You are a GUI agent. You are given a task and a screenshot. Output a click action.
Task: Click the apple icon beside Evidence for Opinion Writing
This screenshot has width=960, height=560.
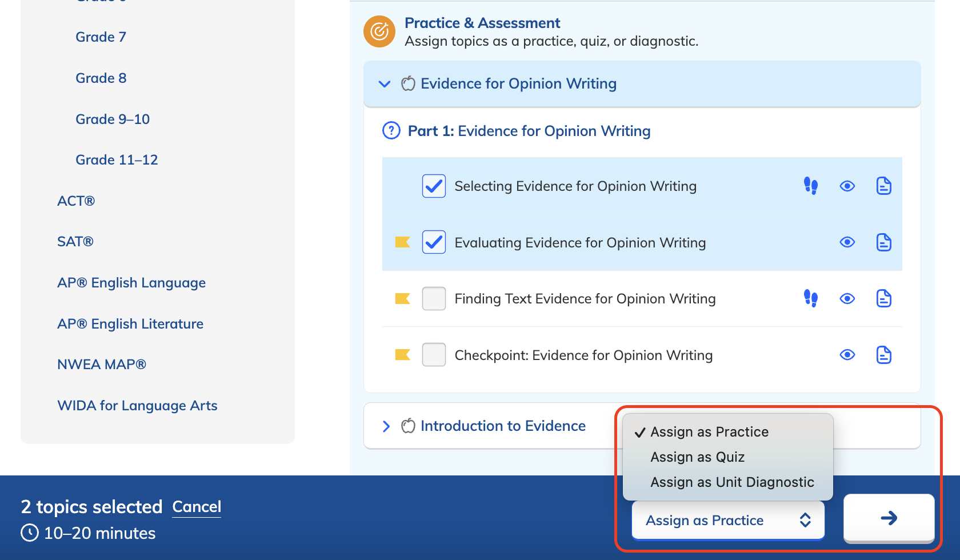click(x=407, y=83)
